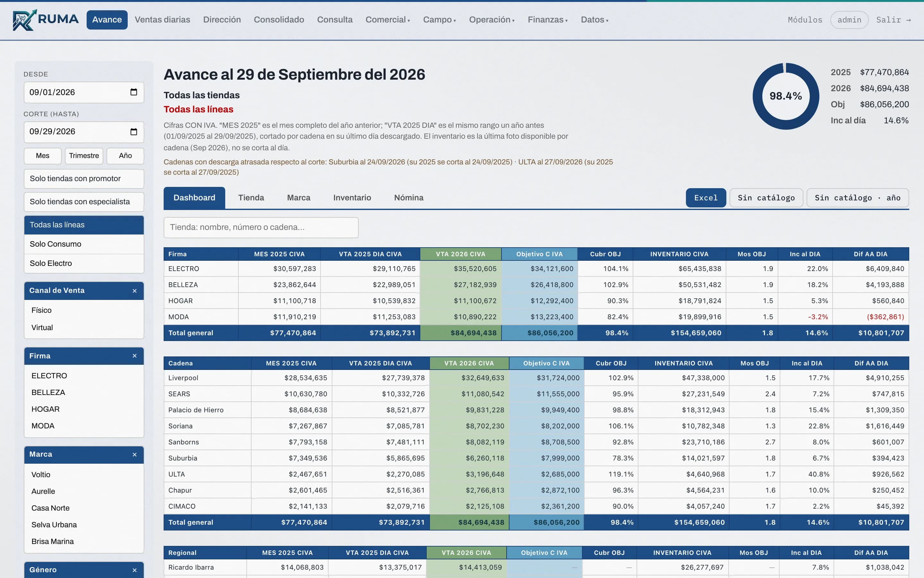
Task: Open the Módulos link
Action: tap(805, 20)
